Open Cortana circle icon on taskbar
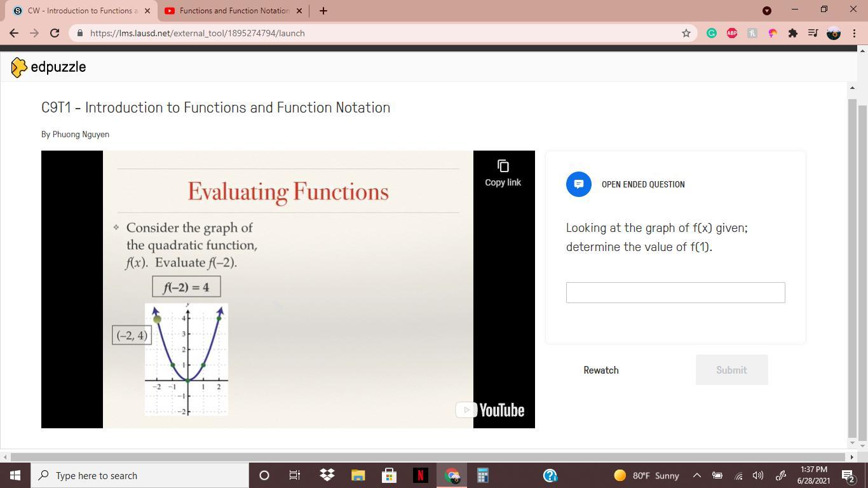868x488 pixels. (x=264, y=475)
